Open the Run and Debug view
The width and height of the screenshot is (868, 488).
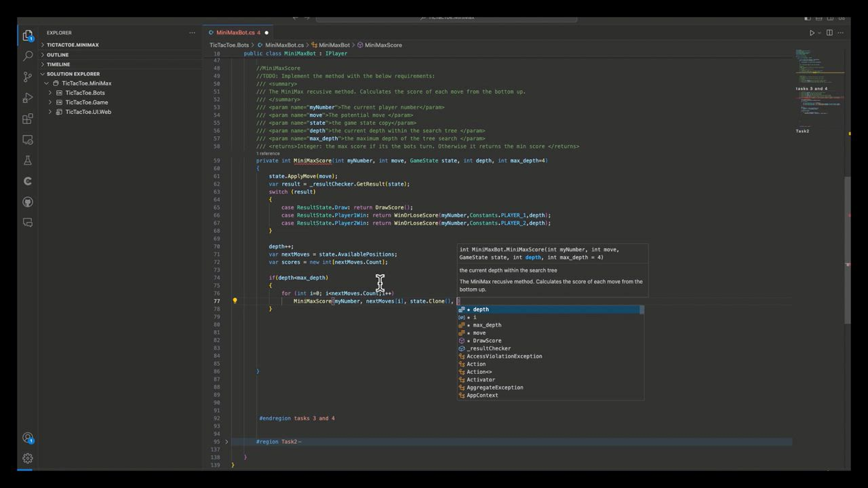point(28,98)
